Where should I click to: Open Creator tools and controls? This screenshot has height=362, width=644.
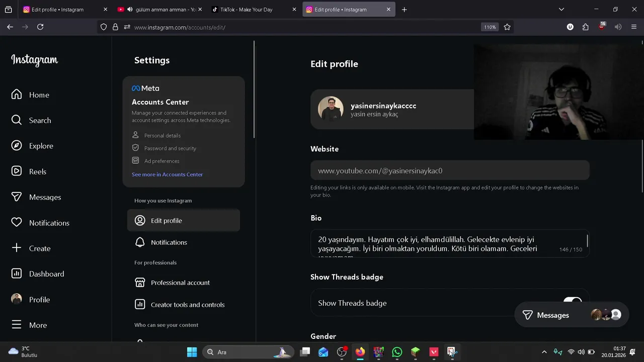click(x=184, y=305)
